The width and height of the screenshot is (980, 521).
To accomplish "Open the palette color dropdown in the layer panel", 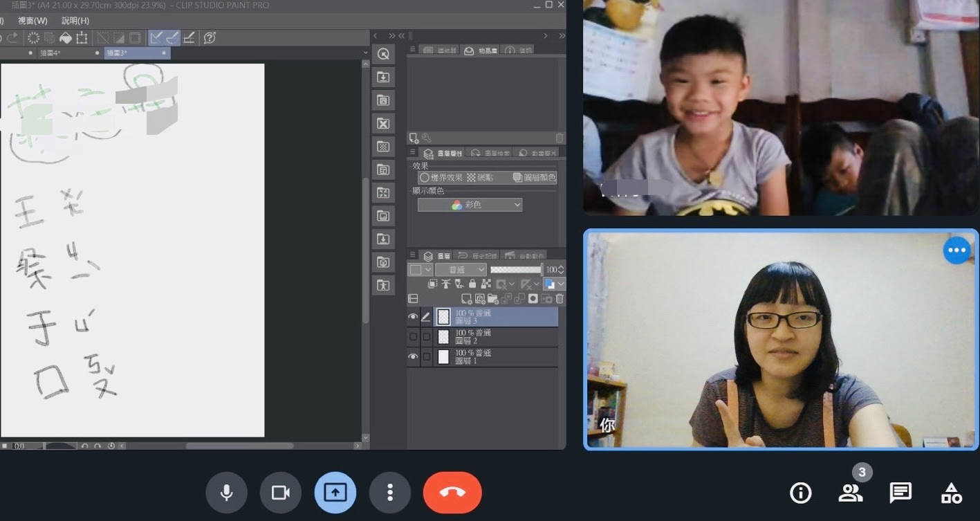I will 420,270.
